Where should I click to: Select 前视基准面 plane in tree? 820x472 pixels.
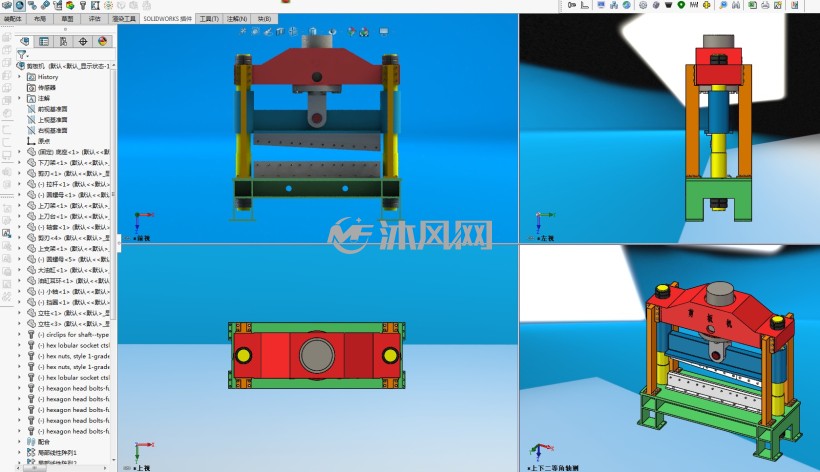pos(52,109)
